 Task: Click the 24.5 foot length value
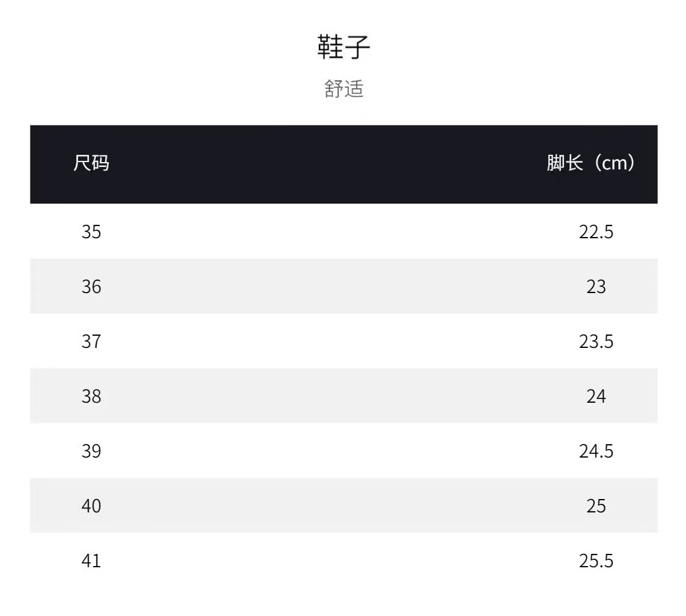596,451
